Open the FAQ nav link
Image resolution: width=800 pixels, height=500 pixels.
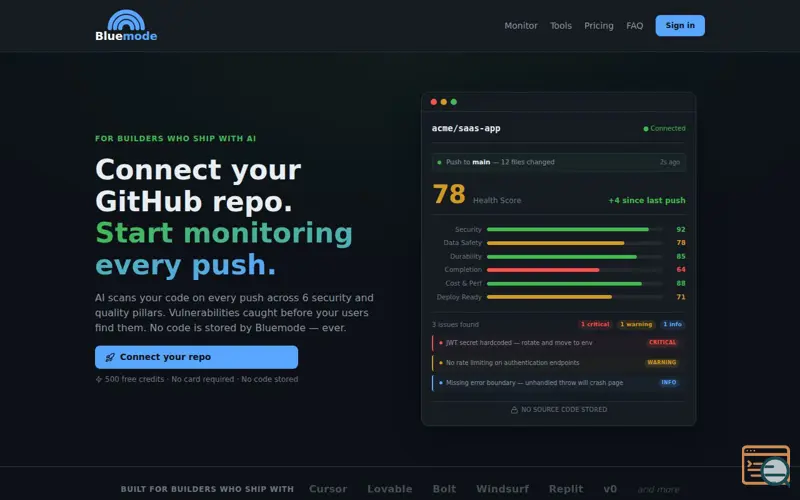tap(634, 26)
